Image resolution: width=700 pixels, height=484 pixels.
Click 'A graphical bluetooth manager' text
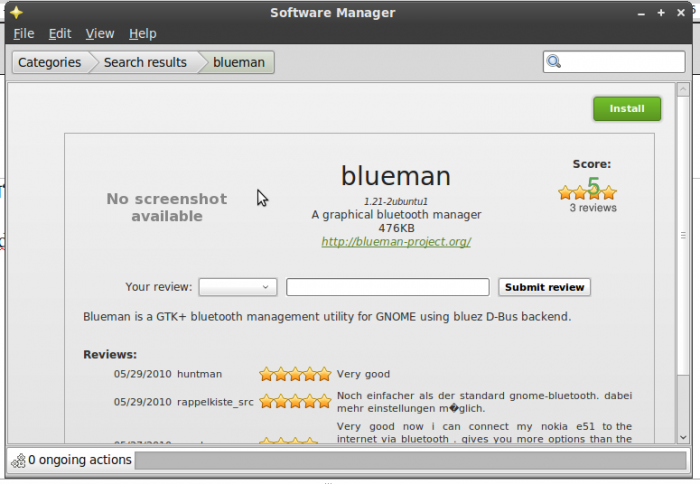tap(396, 215)
